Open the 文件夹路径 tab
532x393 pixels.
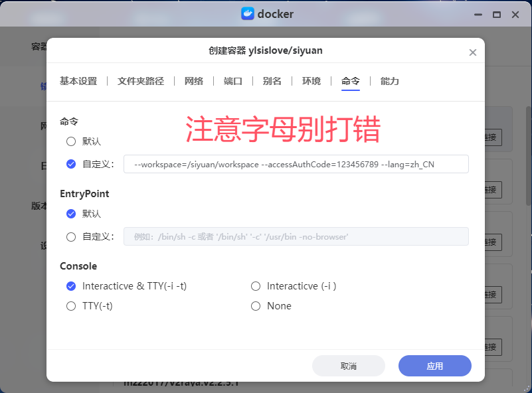pos(141,81)
